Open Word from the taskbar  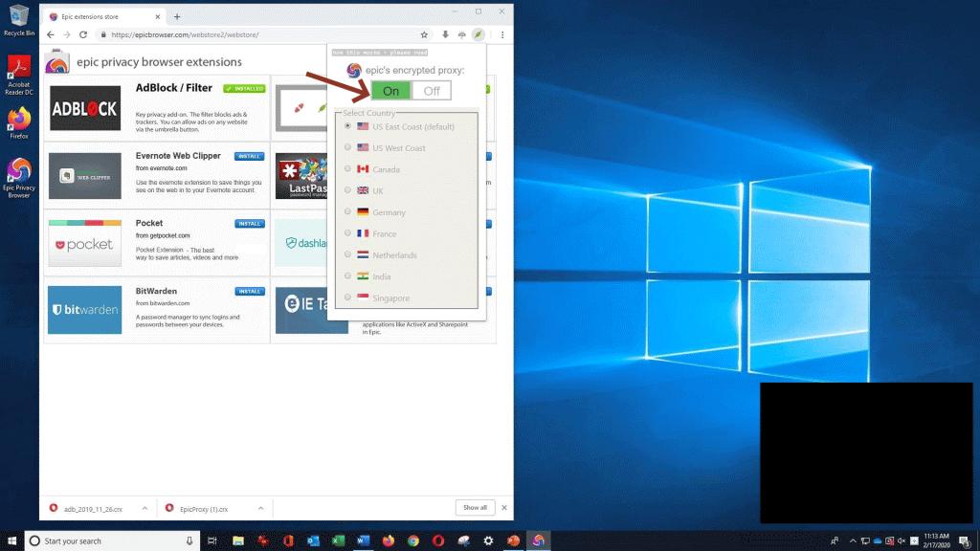[x=363, y=541]
